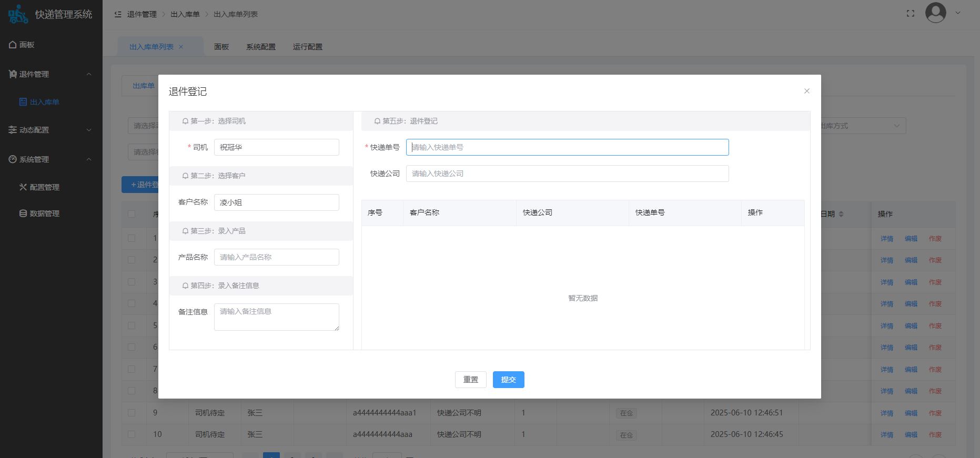Viewport: 980px width, 458px height.
Task: Toggle fullscreen mode icon
Action: pyautogui.click(x=911, y=14)
